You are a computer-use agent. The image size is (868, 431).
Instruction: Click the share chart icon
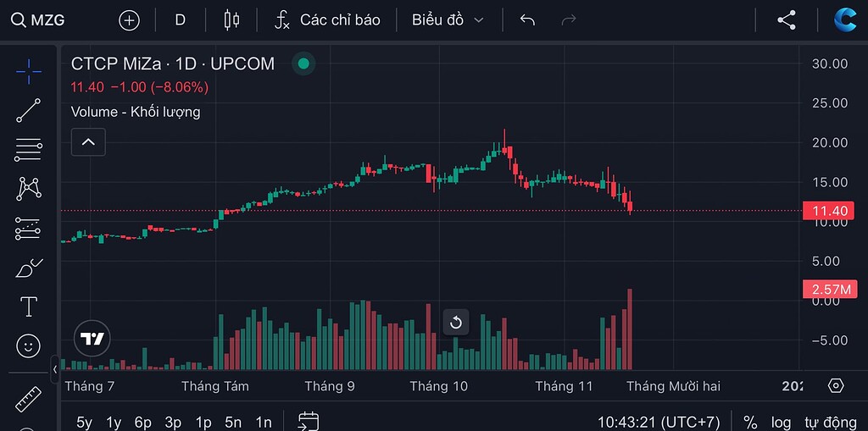click(787, 19)
